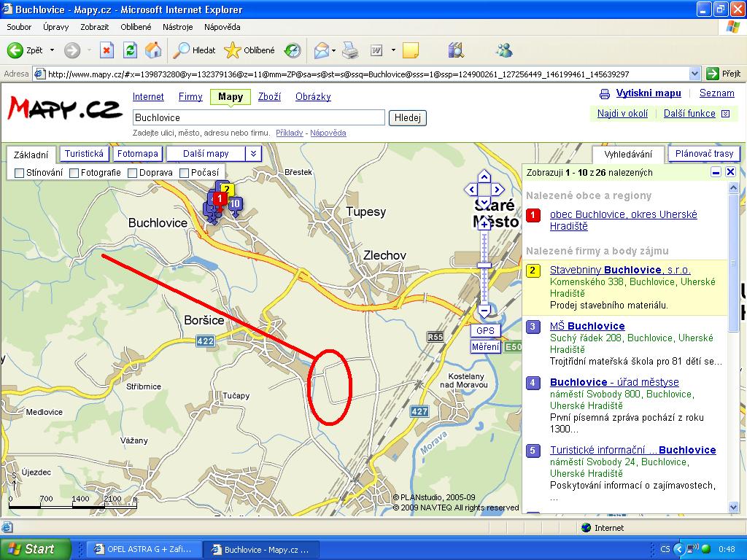Screen dimensions: 747x560
Task: Pan the map right with arrow control
Action: pos(498,190)
